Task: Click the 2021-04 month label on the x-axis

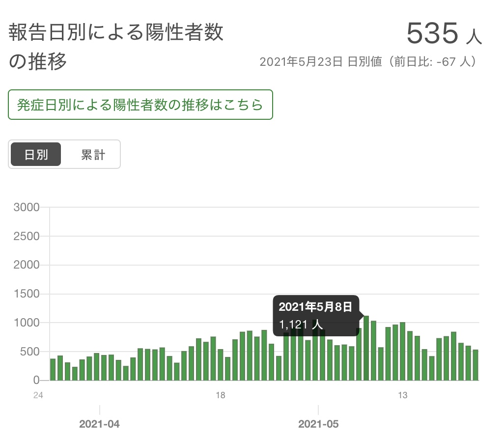Action: (x=99, y=424)
